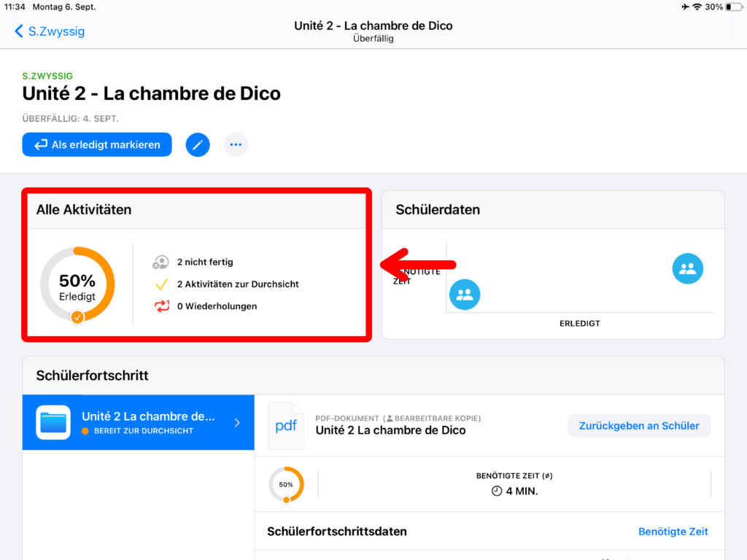Select the upper-right student group bubble
The image size is (747, 560).
[687, 268]
